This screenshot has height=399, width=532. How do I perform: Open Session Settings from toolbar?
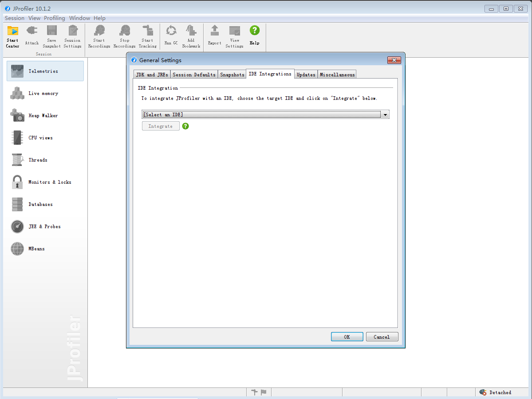coord(72,37)
